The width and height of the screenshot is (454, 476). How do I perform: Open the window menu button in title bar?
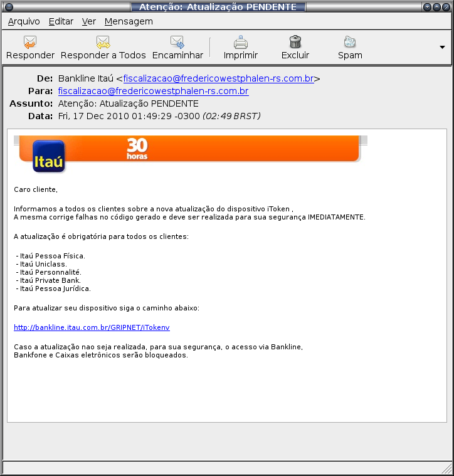[x=9, y=7]
